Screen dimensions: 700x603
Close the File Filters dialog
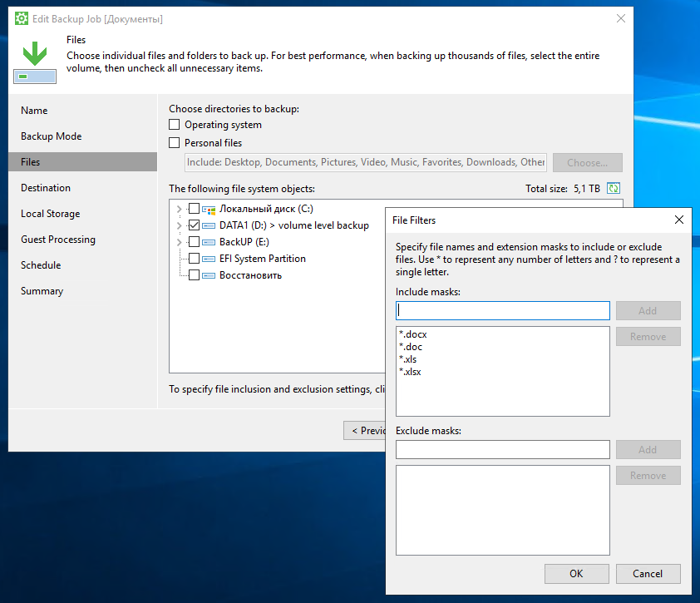[679, 220]
